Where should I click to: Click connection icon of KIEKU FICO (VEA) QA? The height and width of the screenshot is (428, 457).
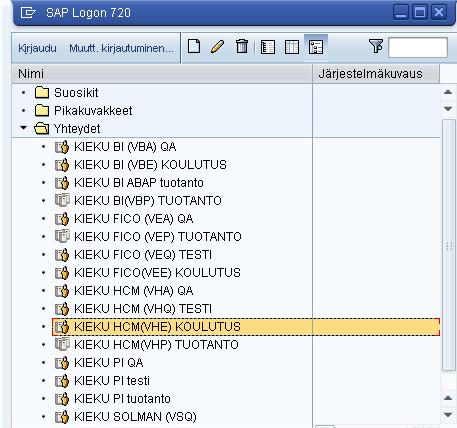62,219
